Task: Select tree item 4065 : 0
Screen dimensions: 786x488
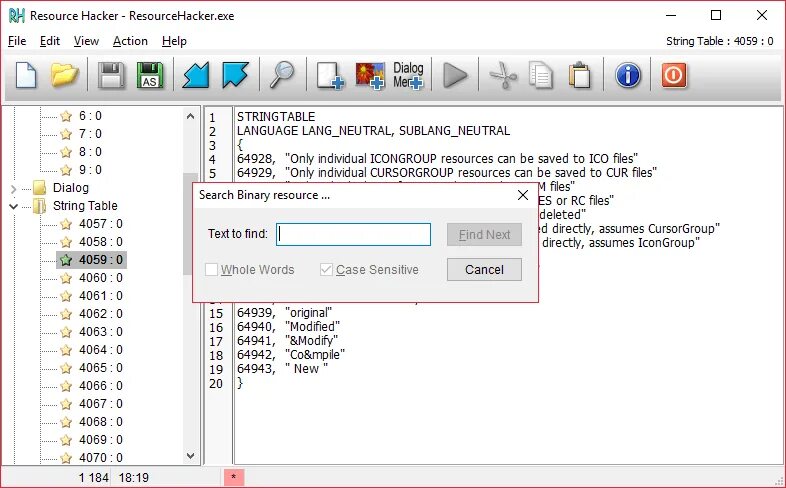Action: point(101,368)
